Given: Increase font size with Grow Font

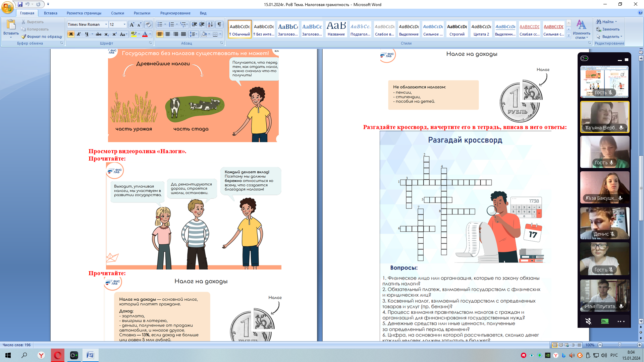Looking at the screenshot, I should 132,24.
